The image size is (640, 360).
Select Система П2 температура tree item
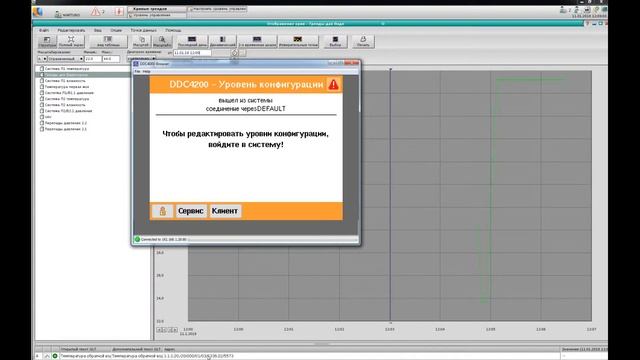tap(67, 99)
